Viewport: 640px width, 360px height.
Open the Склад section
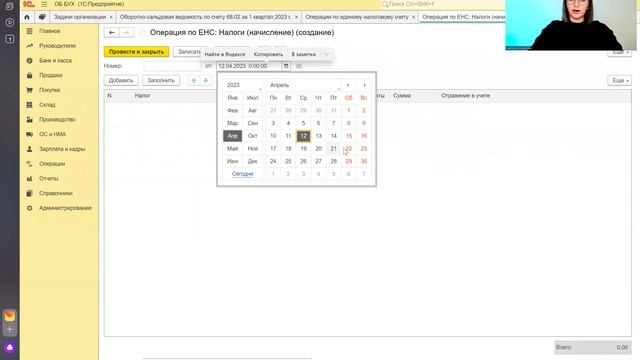47,104
